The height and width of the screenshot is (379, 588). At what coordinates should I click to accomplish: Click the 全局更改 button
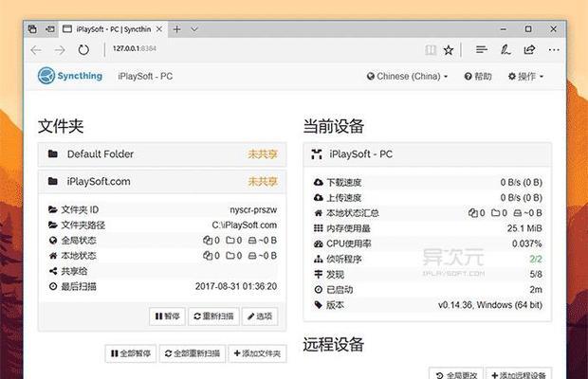(456, 374)
